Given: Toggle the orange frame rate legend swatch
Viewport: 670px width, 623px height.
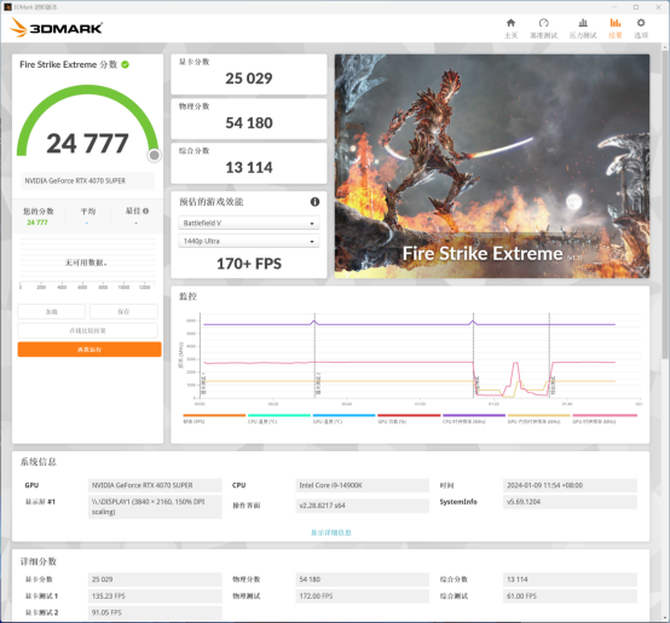Looking at the screenshot, I should (x=214, y=415).
